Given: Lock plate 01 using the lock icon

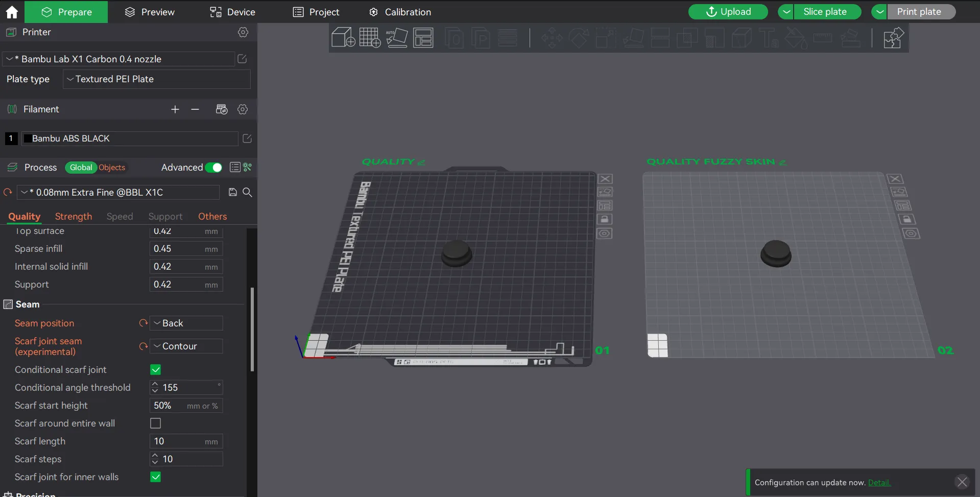Looking at the screenshot, I should [x=605, y=219].
